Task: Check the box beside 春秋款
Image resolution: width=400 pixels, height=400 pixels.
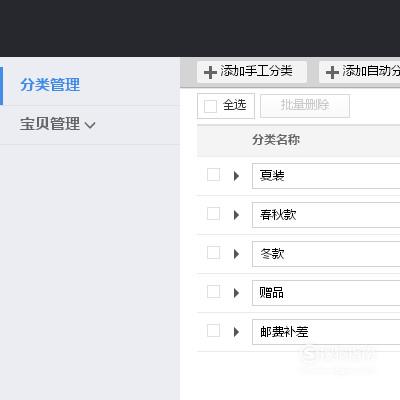Action: (213, 214)
